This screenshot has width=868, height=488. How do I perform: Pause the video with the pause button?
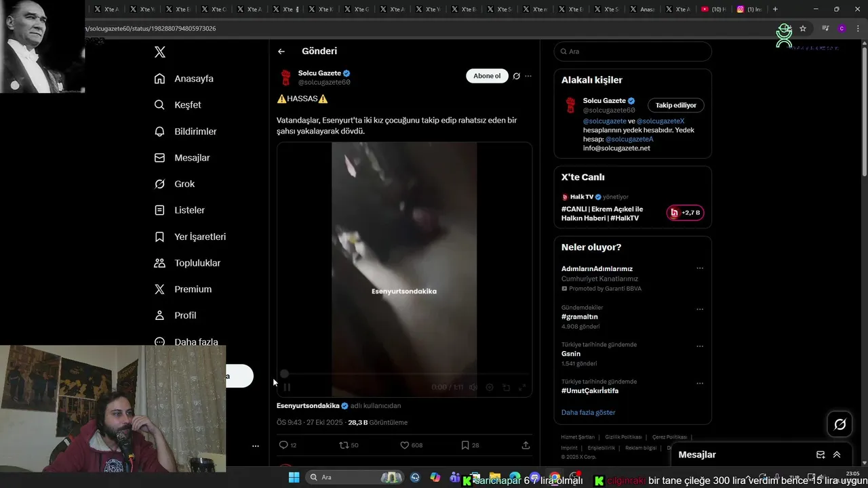[x=287, y=388]
